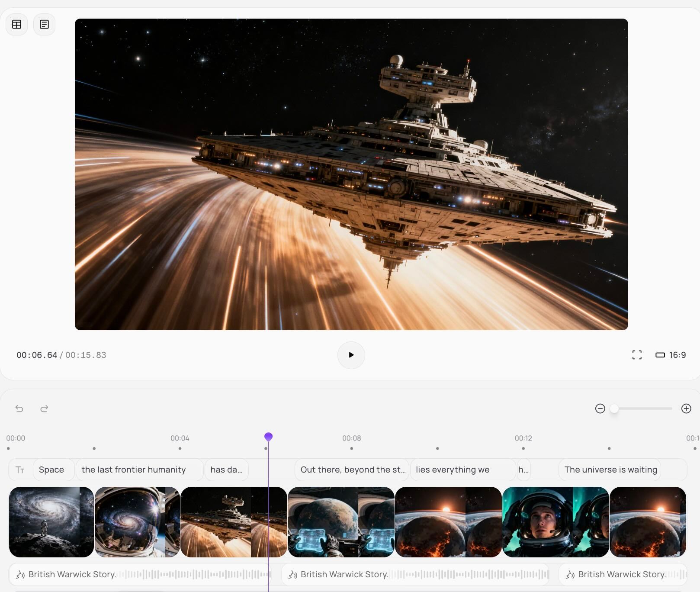Click the purple playhead marker

coord(268,437)
